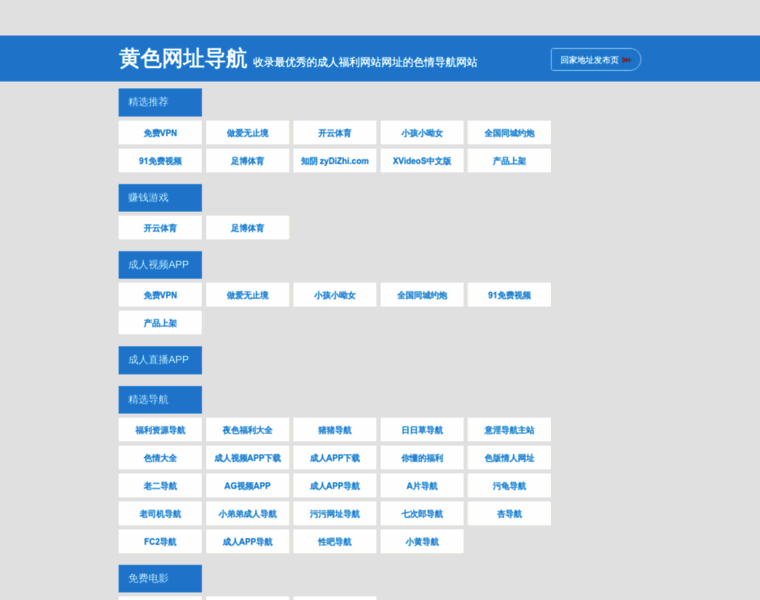Open 免费VPN under 成人视频APP
Viewport: 760px width, 600px height.
point(160,295)
